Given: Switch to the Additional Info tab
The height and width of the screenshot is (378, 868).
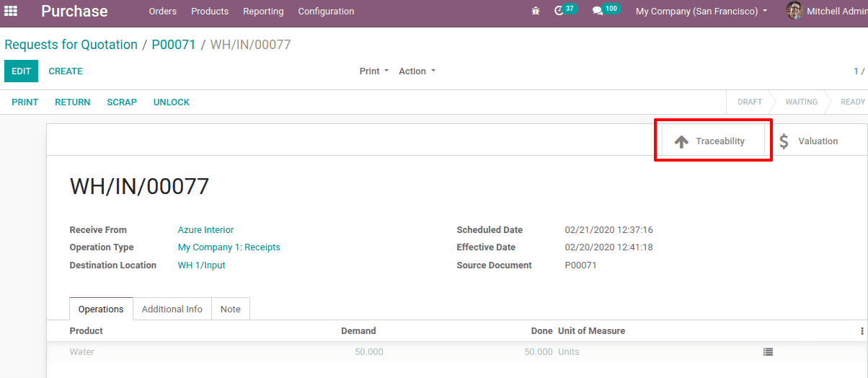Looking at the screenshot, I should pos(172,309).
